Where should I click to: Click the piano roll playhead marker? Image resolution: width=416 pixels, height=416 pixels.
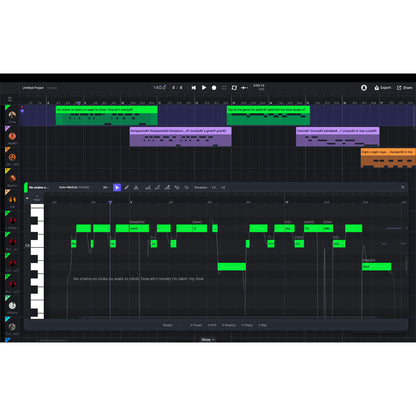point(110,202)
